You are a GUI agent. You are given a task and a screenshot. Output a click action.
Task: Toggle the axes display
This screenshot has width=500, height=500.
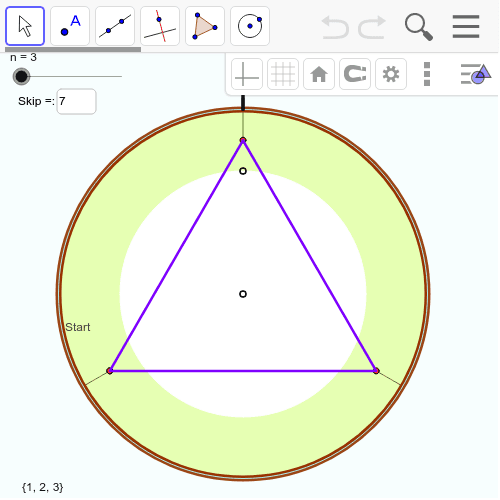(247, 74)
